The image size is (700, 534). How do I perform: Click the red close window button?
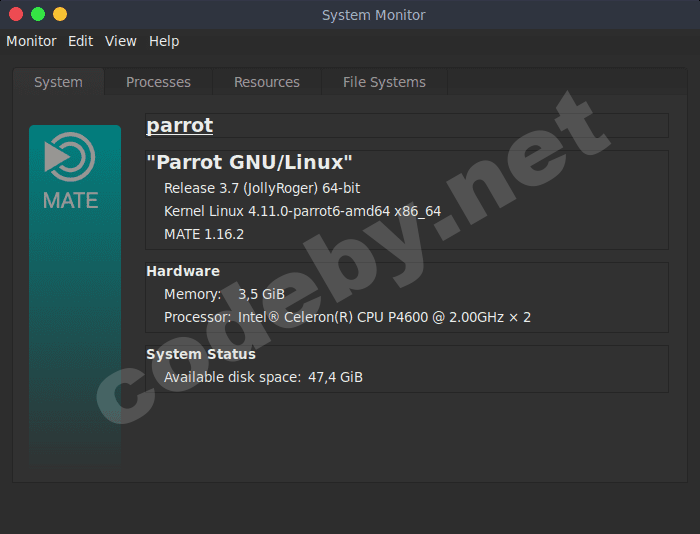pyautogui.click(x=16, y=14)
